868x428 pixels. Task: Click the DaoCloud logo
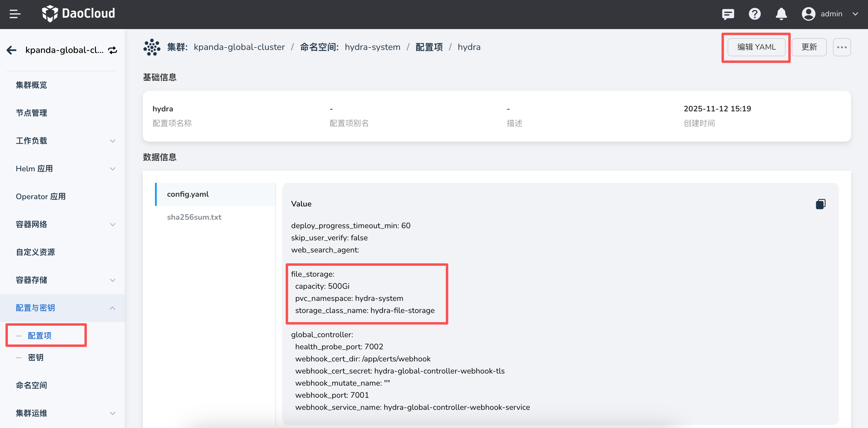coord(78,14)
